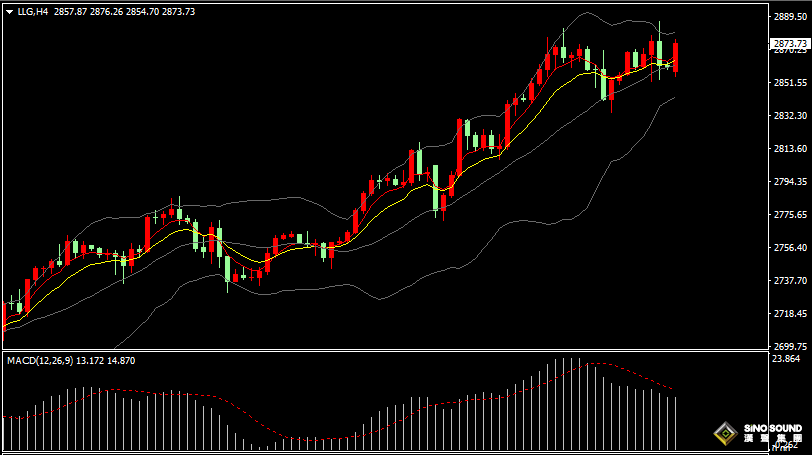
Task: Click the 2813.60 price axis label
Action: pos(790,149)
